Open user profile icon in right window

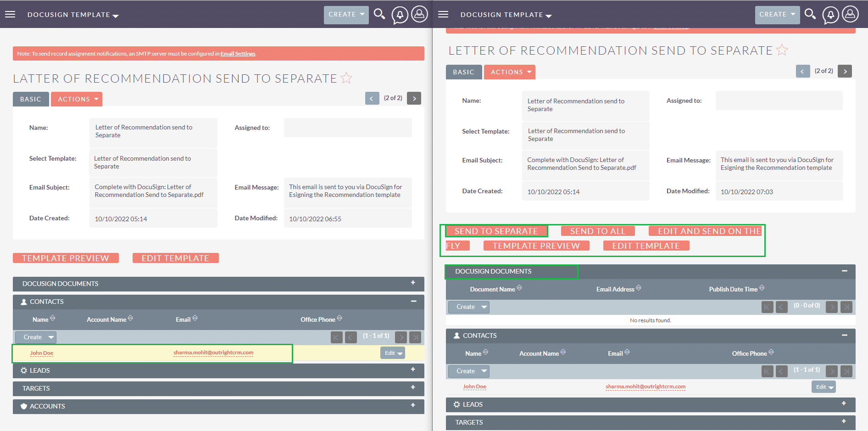(x=850, y=14)
